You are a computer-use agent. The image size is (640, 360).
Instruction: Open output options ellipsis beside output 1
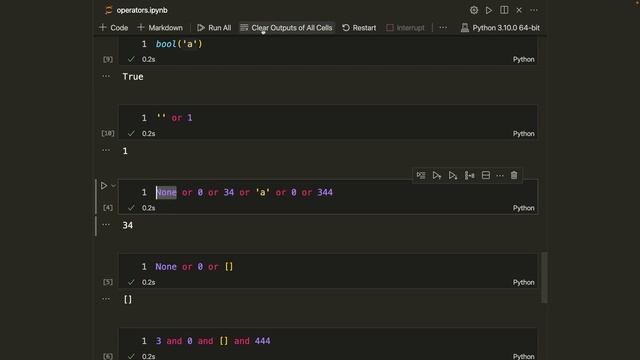coord(106,150)
